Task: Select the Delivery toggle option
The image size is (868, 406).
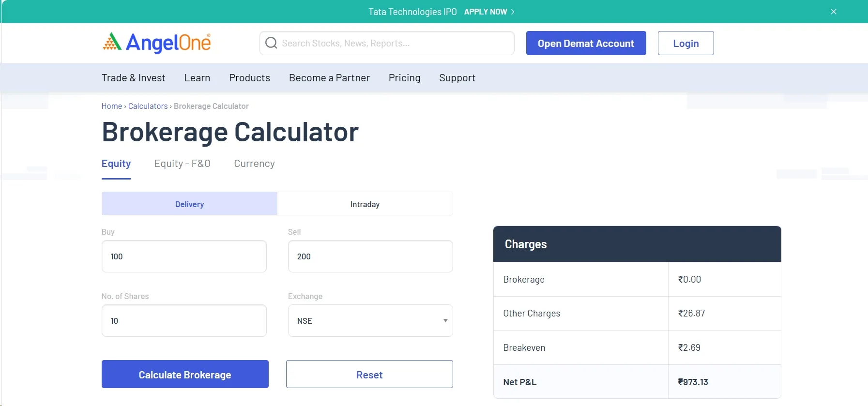Action: [x=189, y=204]
